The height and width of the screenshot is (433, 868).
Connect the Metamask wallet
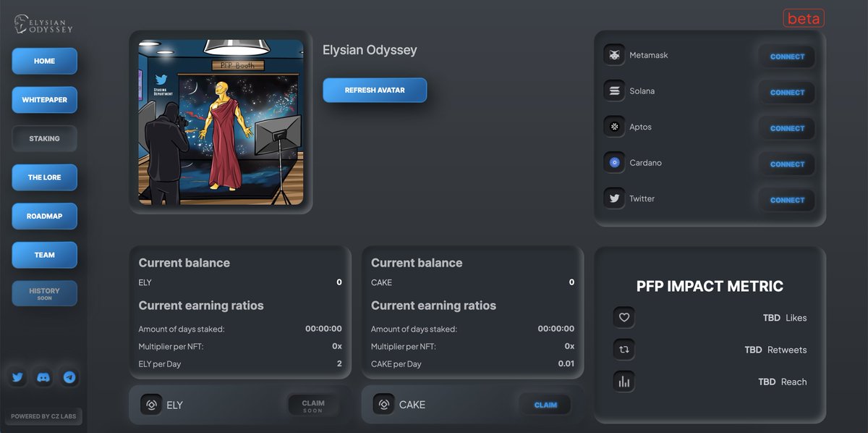(787, 56)
